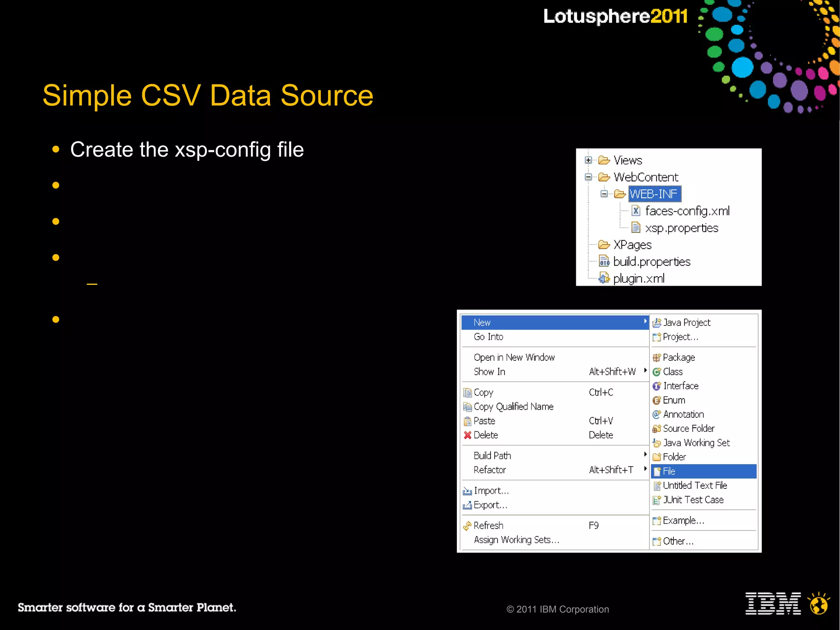Click the WebContent folder icon
The height and width of the screenshot is (630, 840).
[x=604, y=177]
